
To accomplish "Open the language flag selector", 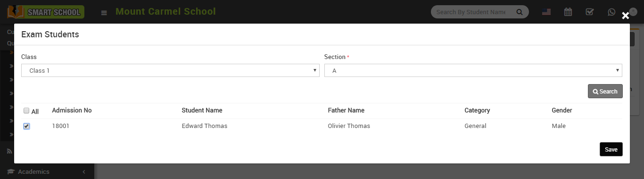I will coord(546,12).
